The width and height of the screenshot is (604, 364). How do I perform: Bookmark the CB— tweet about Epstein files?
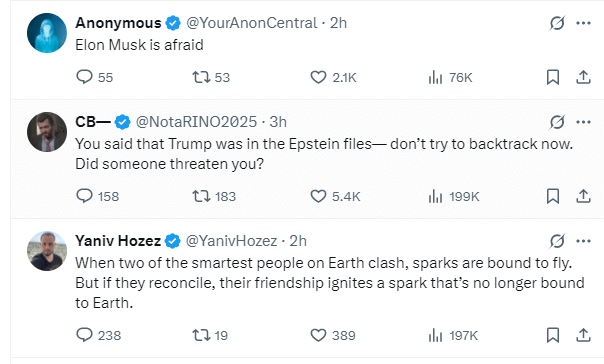pyautogui.click(x=553, y=196)
